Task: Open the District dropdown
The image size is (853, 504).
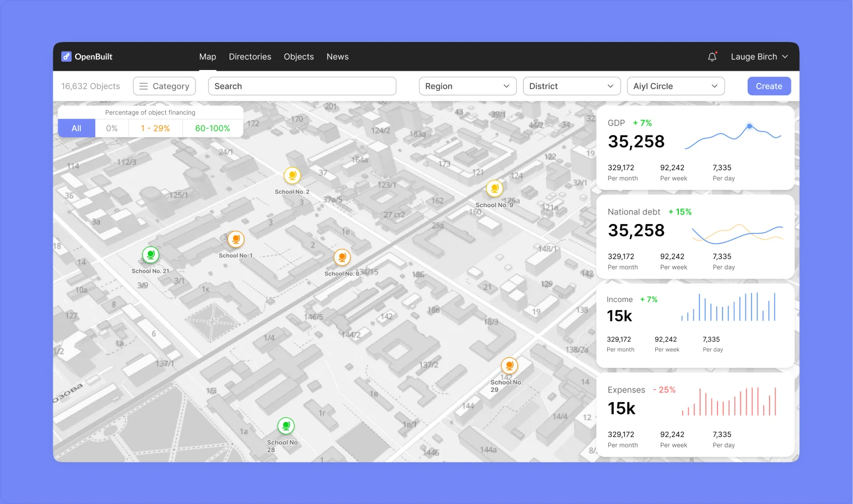Action: click(572, 86)
